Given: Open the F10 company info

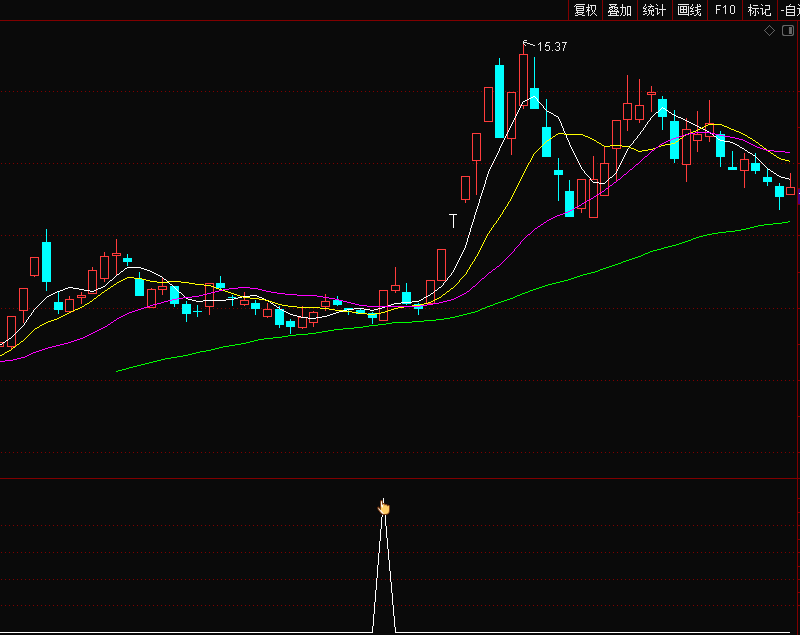Looking at the screenshot, I should coord(725,10).
